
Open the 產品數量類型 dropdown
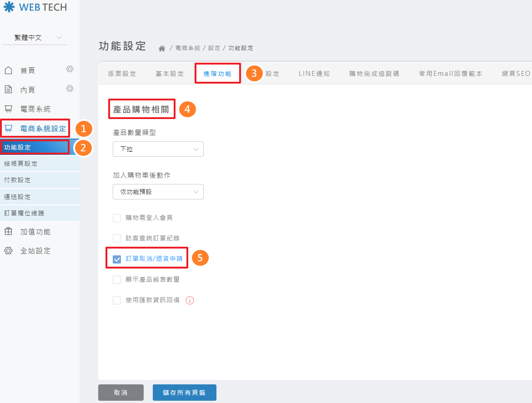[x=158, y=149]
